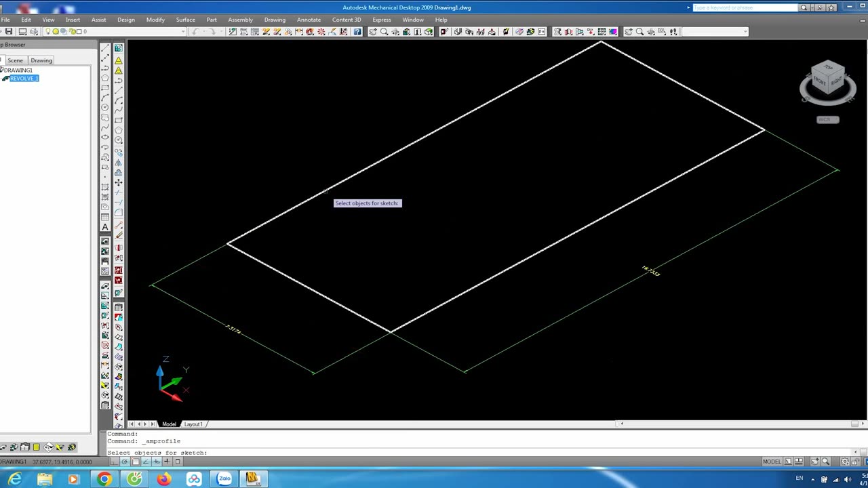Open the empty combo box in right toolbar

tap(715, 32)
